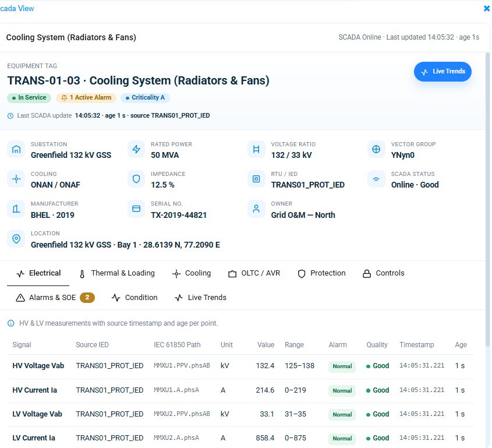
Task: Switch to the Condition tab
Action: point(134,298)
